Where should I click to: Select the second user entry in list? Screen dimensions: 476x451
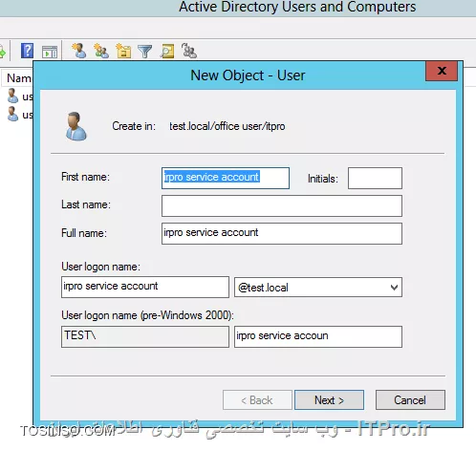(20, 115)
